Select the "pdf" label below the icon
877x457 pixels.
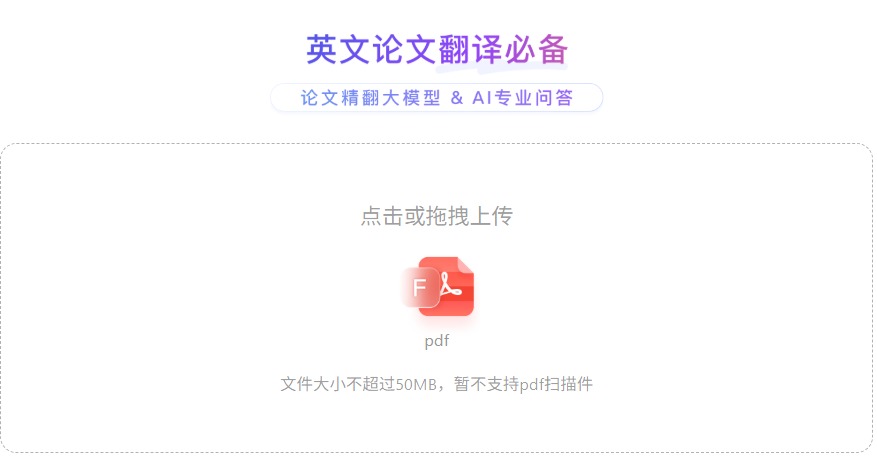[437, 341]
